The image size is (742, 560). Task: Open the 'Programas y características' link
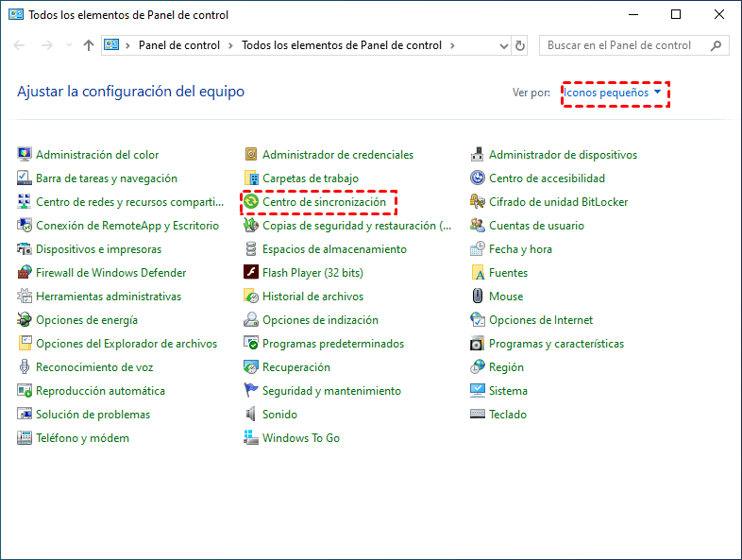pyautogui.click(x=557, y=344)
